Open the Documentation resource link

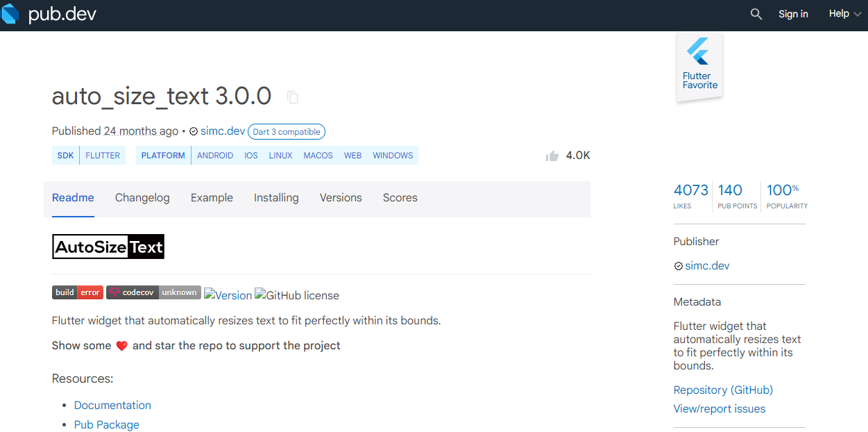click(x=112, y=405)
